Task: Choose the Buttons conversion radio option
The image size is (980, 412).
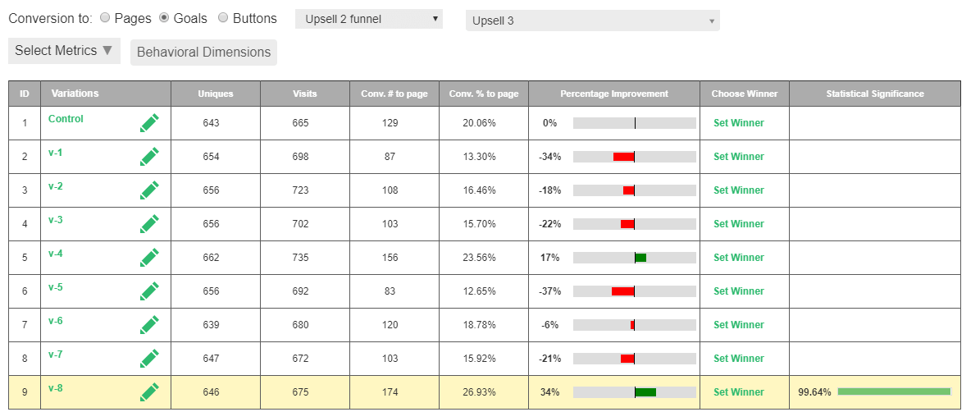Action: click(x=223, y=18)
